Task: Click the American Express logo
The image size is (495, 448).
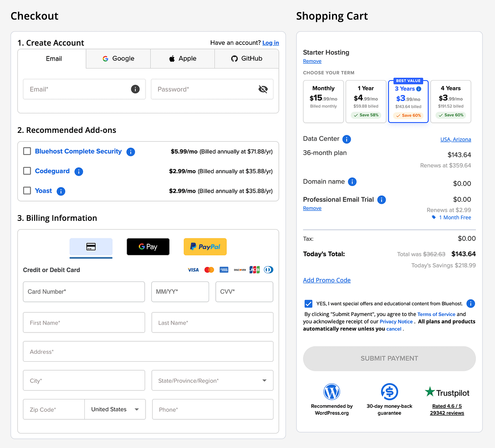Action: (x=224, y=270)
